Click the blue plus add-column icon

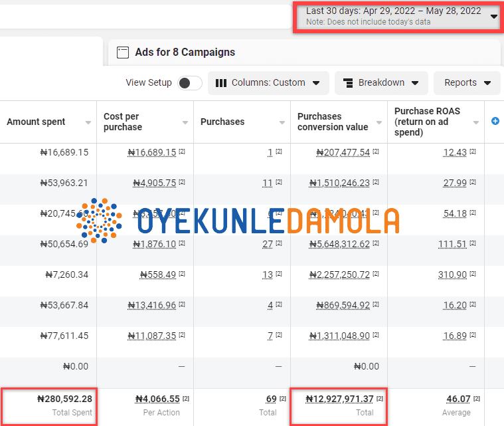[495, 121]
